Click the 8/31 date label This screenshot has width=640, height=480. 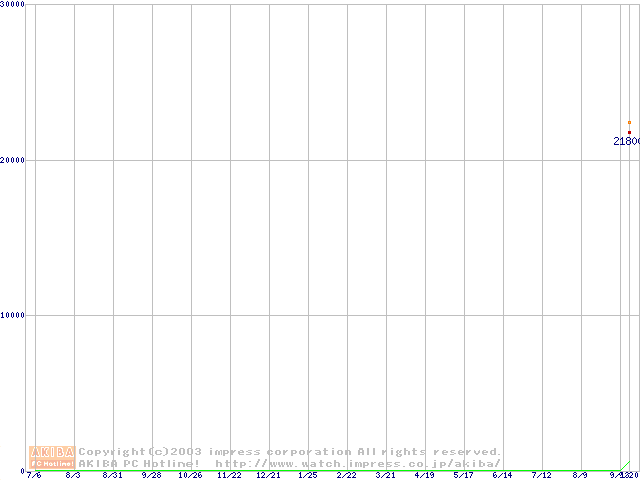pyautogui.click(x=112, y=476)
